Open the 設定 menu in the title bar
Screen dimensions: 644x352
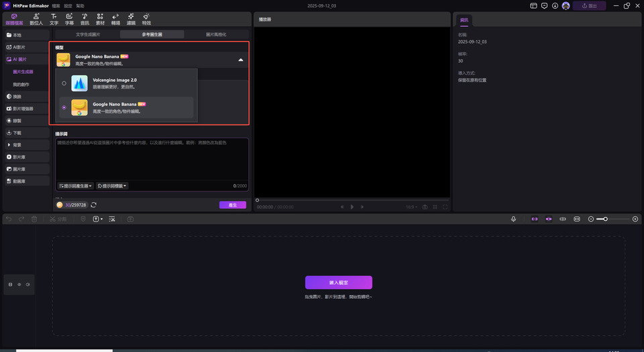click(x=68, y=5)
